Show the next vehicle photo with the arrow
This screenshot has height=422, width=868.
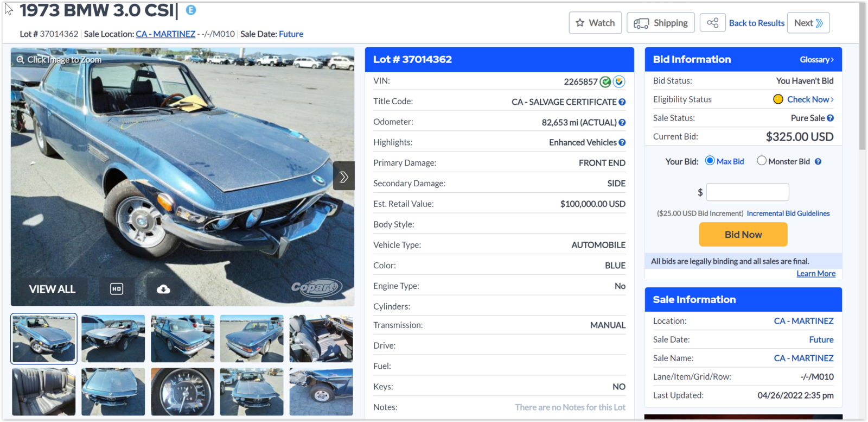[344, 176]
